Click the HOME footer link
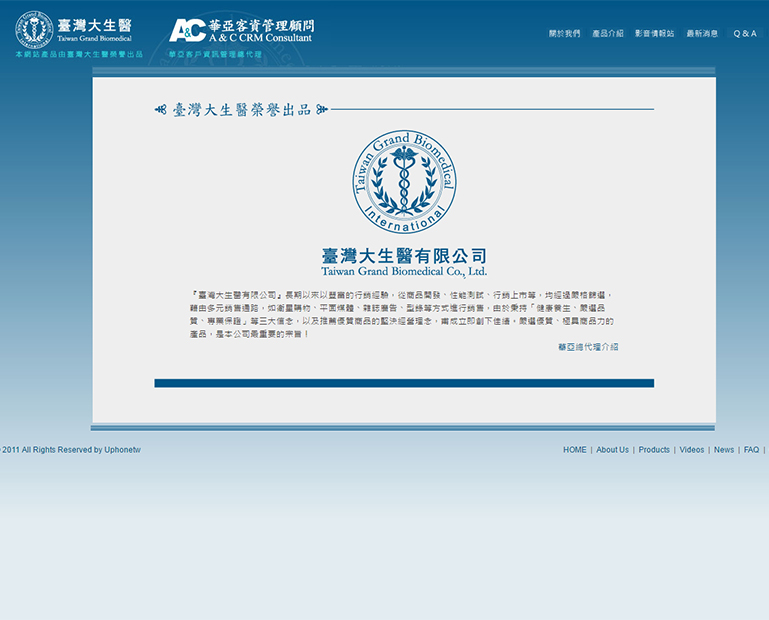This screenshot has height=620, width=769. (x=574, y=450)
